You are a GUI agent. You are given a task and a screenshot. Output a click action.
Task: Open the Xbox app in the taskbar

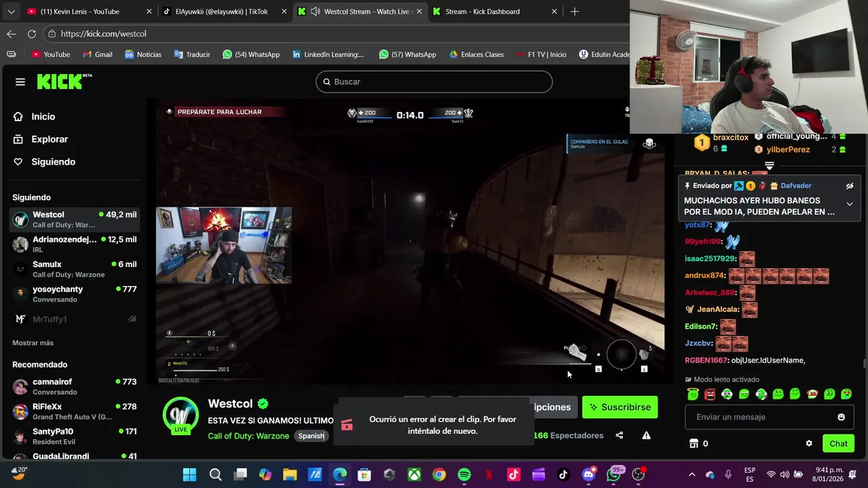point(414,474)
